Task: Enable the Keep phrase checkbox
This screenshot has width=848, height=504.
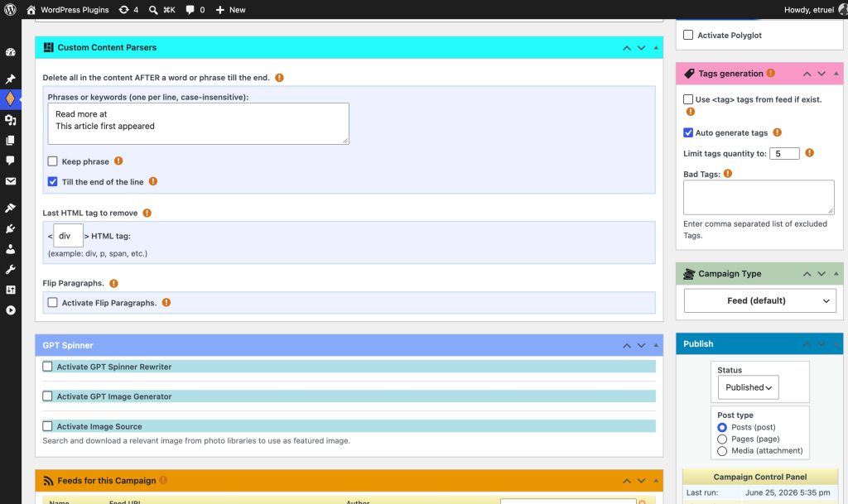Action: 52,161
